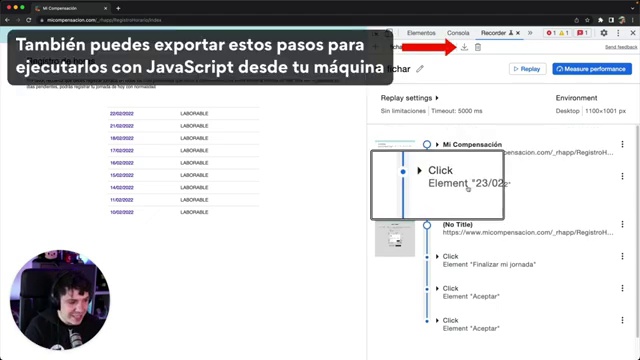
Task: Go back to the previous page
Action: click(x=7, y=20)
